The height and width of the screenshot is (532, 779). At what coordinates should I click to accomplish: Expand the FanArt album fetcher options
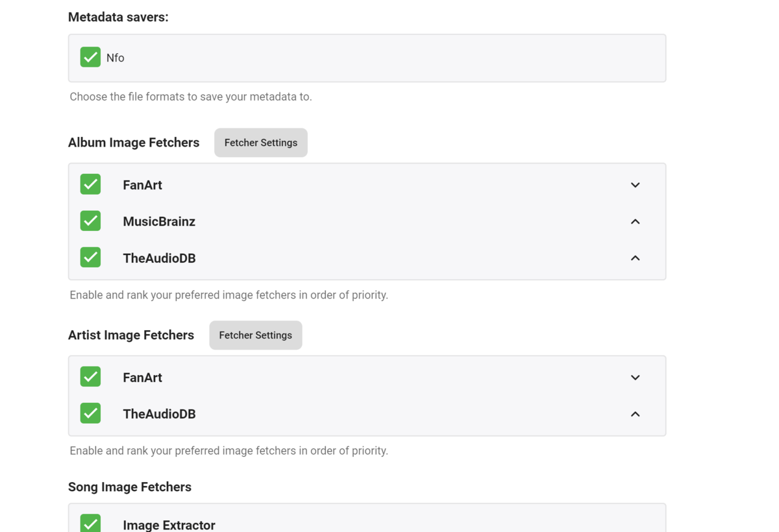coord(635,184)
